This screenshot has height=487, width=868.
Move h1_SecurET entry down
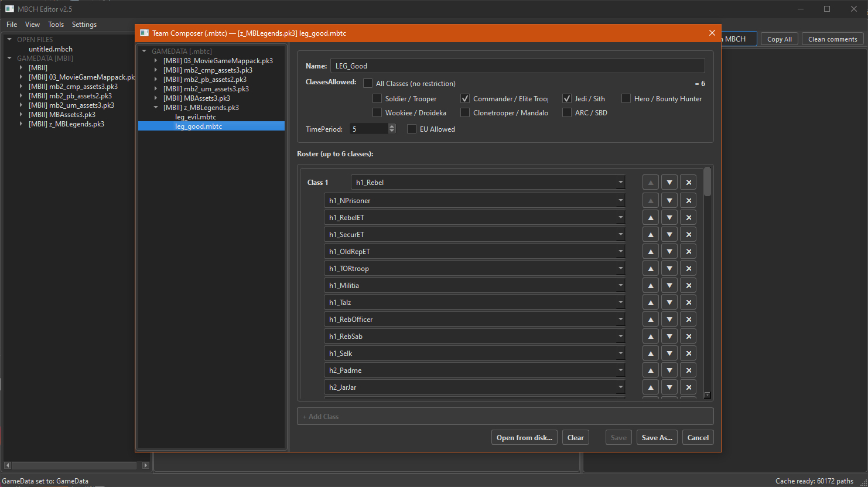click(x=669, y=234)
